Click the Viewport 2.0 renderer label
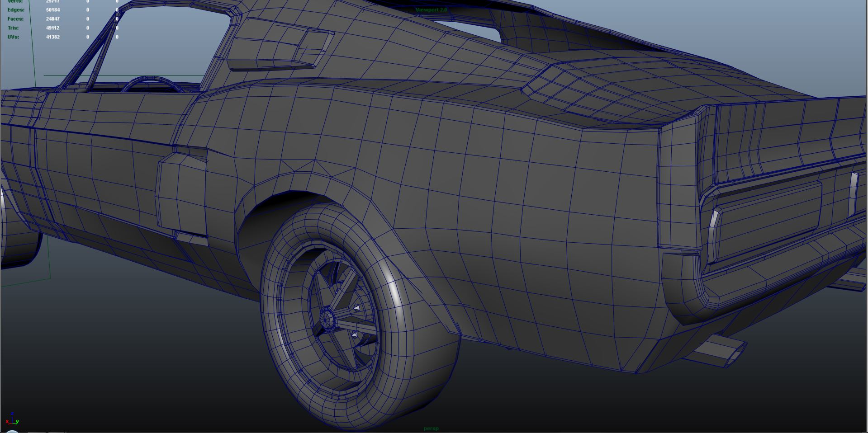This screenshot has height=433, width=868. click(x=431, y=9)
